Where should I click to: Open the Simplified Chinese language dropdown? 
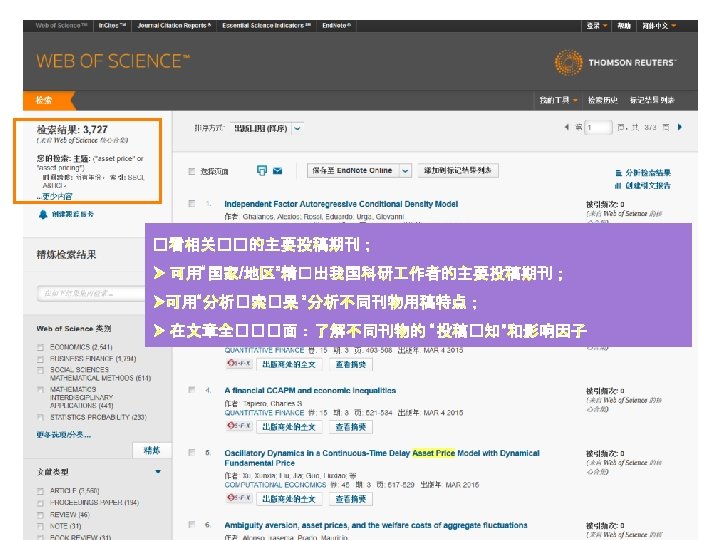[659, 26]
